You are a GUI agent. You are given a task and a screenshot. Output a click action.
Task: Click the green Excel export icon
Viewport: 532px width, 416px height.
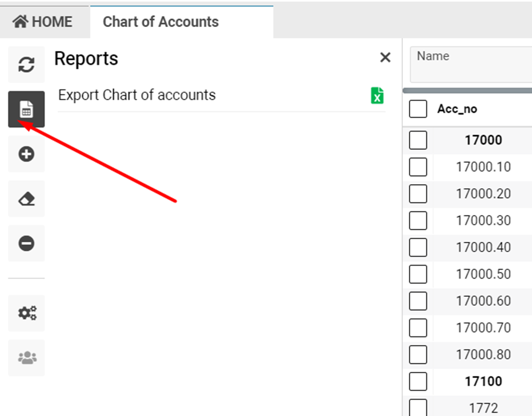pyautogui.click(x=377, y=95)
